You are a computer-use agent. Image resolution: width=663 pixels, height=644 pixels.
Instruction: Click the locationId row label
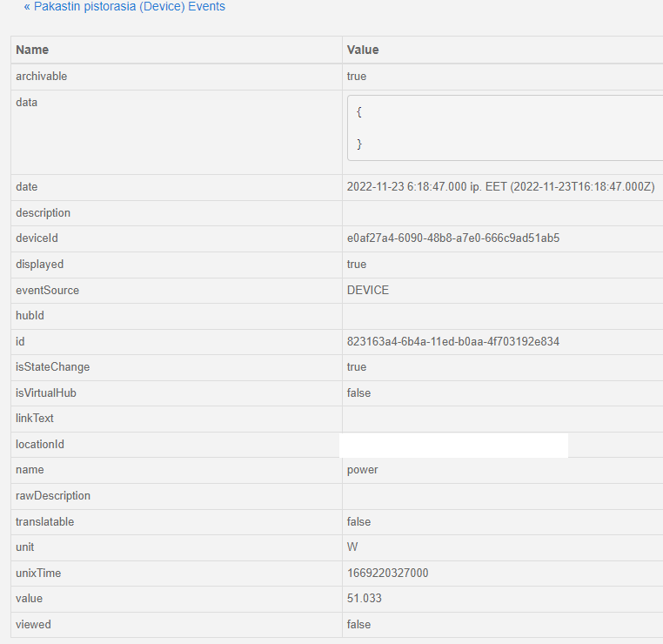pyautogui.click(x=40, y=445)
